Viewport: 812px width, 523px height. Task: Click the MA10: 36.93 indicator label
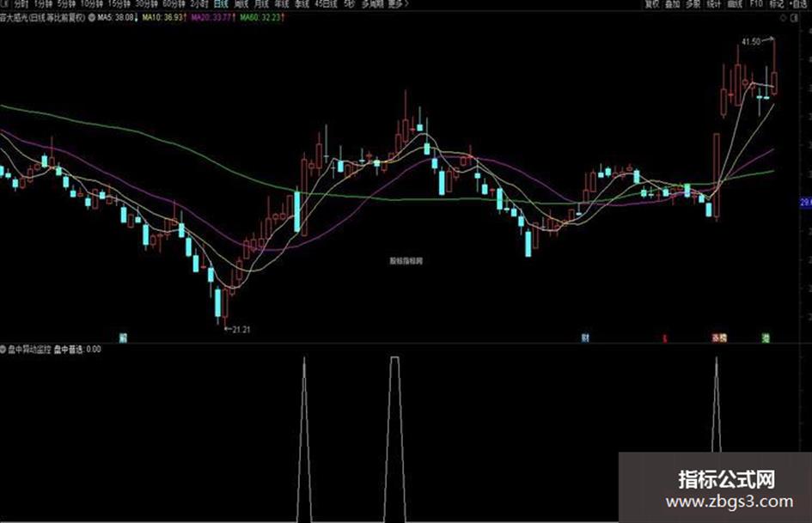[165, 18]
